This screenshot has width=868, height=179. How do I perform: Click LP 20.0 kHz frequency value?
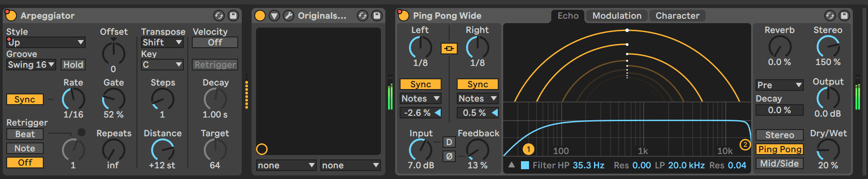click(x=686, y=165)
